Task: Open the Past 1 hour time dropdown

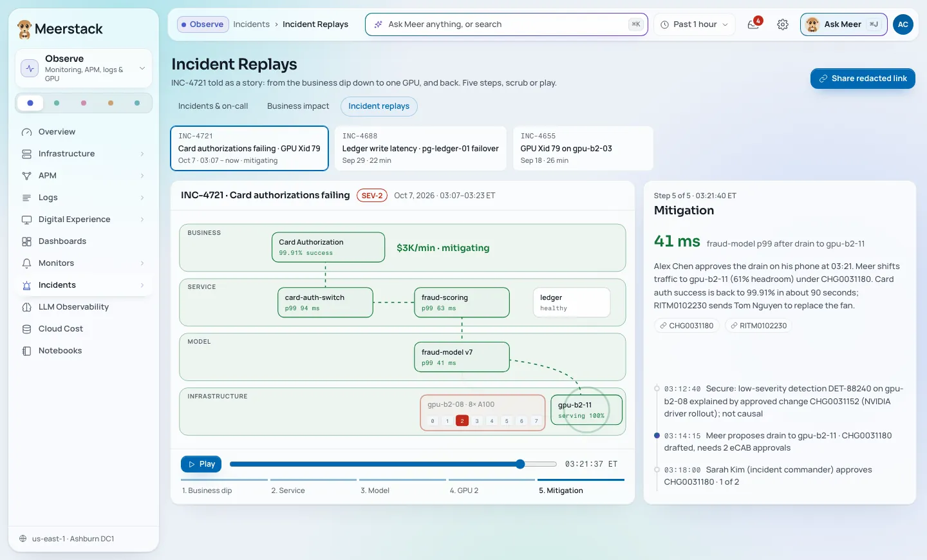Action: tap(694, 24)
